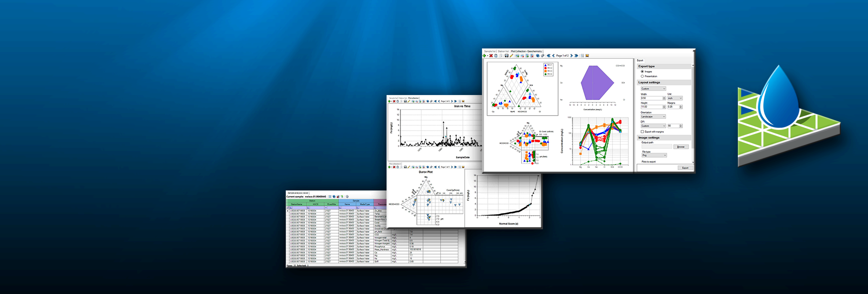Open the Orientation dropdown showing Landscape
868x294 pixels.
653,117
